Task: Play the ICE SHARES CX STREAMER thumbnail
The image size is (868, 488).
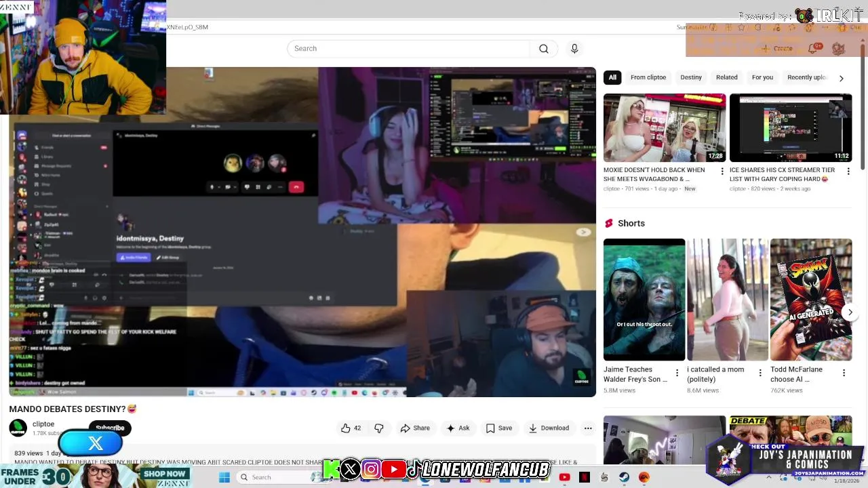Action: tap(791, 127)
